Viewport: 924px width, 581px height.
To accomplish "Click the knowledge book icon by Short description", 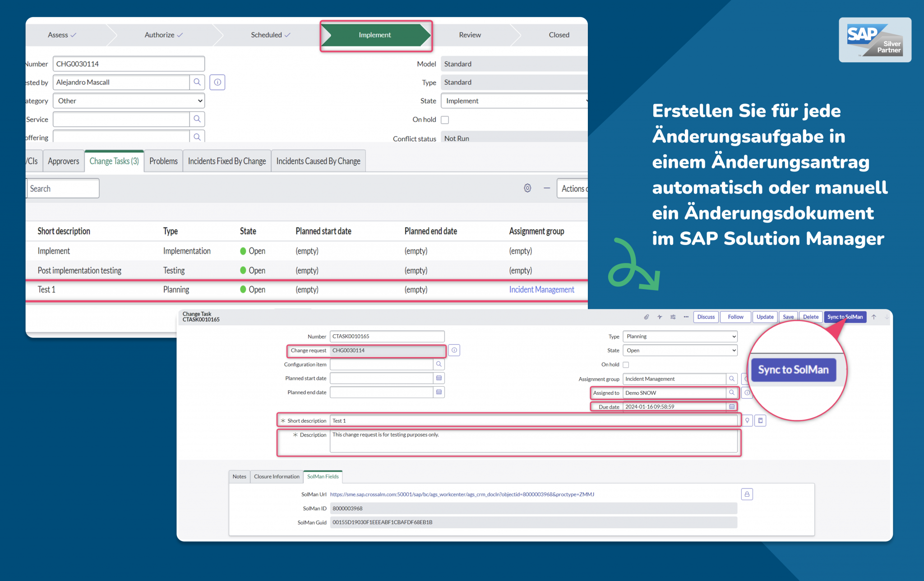I will (760, 420).
